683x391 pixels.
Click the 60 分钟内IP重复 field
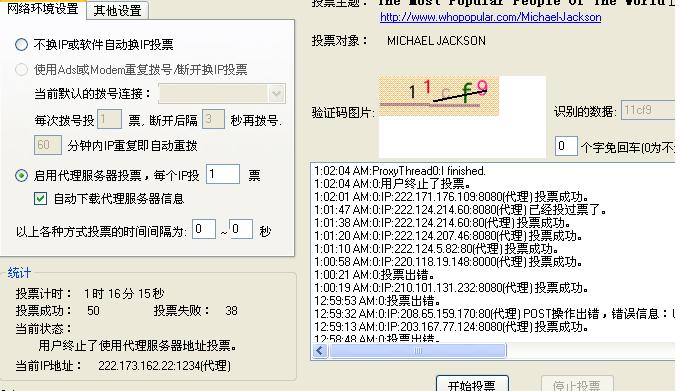pyautogui.click(x=47, y=145)
